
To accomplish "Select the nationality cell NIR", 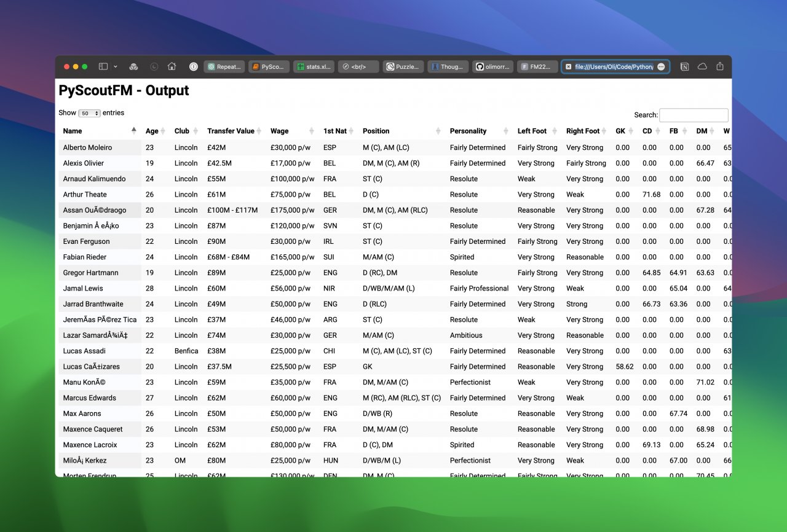I will [x=330, y=288].
